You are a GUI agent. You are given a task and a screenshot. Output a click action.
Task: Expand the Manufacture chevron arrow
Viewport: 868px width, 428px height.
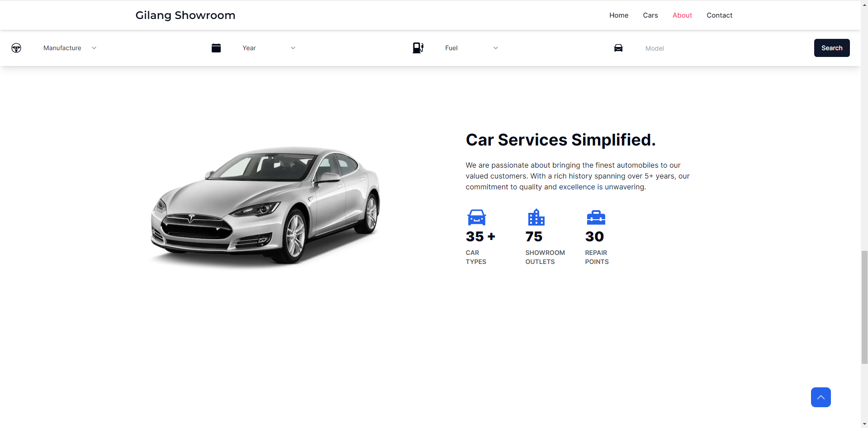(94, 48)
